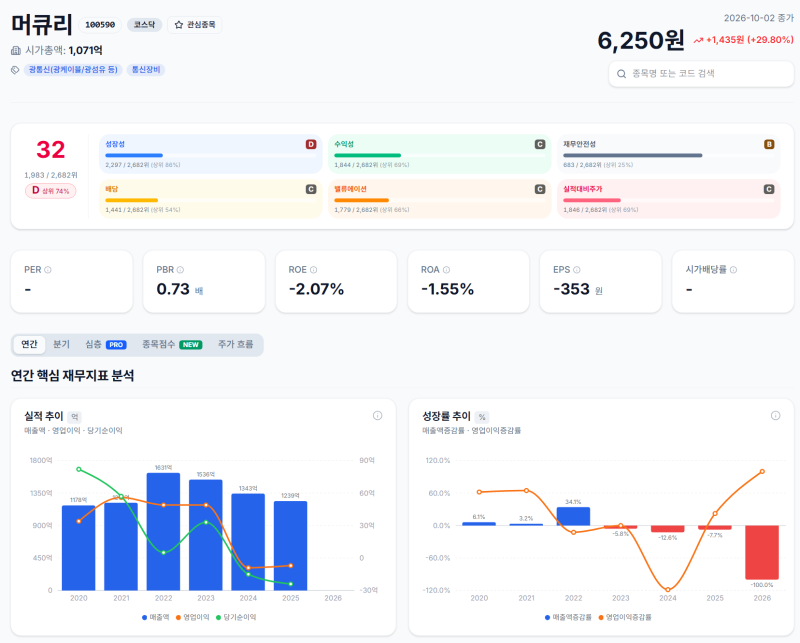This screenshot has height=643, width=800.
Task: Focus the 종목명 또는 코드 검색 field
Action: 701,74
